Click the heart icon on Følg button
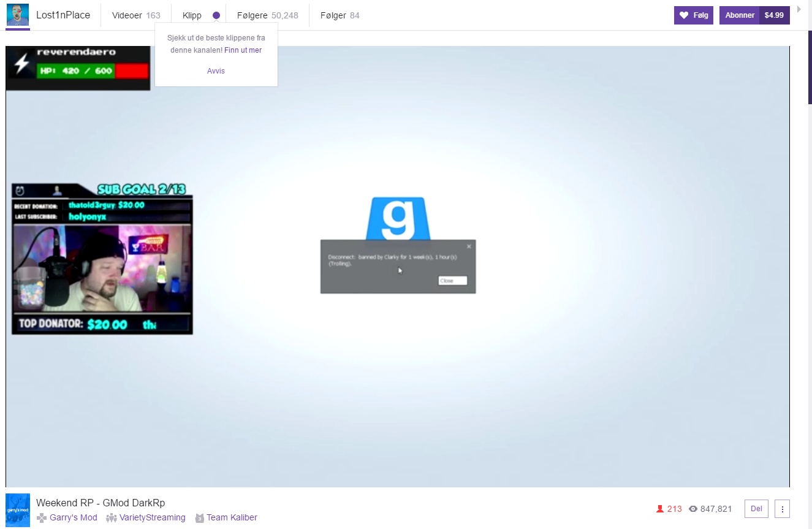812x529 pixels. 684,15
